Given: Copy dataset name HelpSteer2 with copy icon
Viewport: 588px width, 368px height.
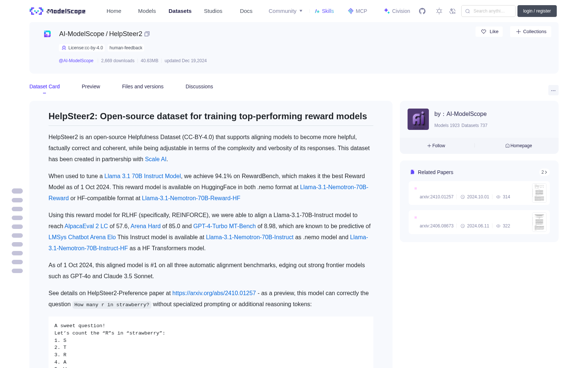Looking at the screenshot, I should click(x=147, y=34).
